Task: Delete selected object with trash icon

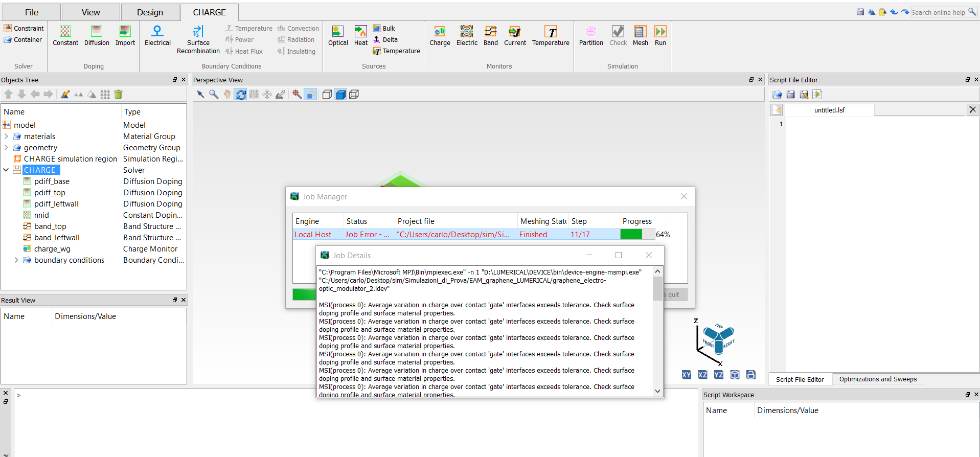Action: (119, 94)
